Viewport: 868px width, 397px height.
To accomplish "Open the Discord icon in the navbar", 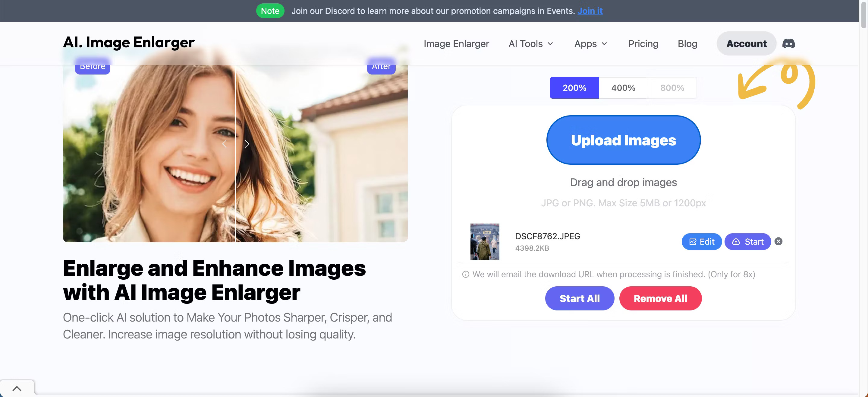I will point(788,43).
